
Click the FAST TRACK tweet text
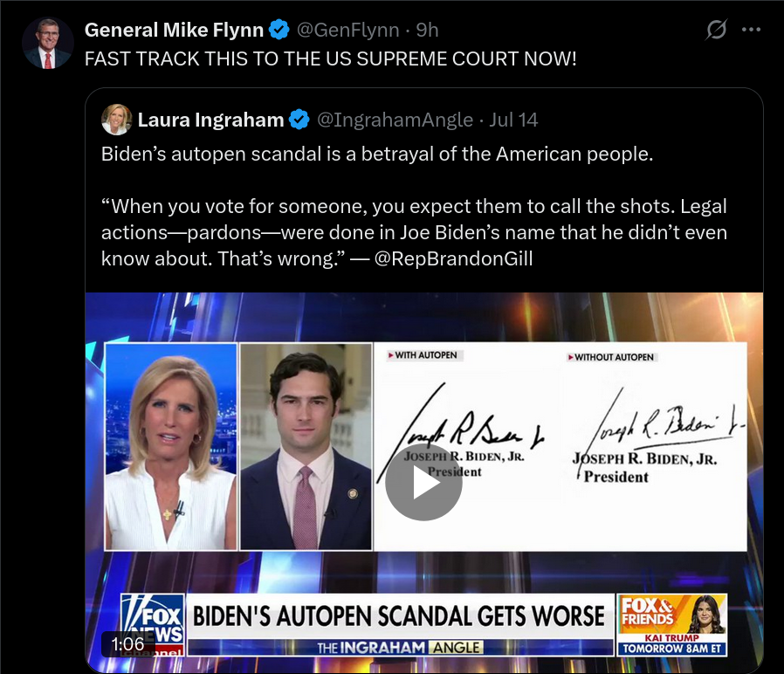click(331, 59)
